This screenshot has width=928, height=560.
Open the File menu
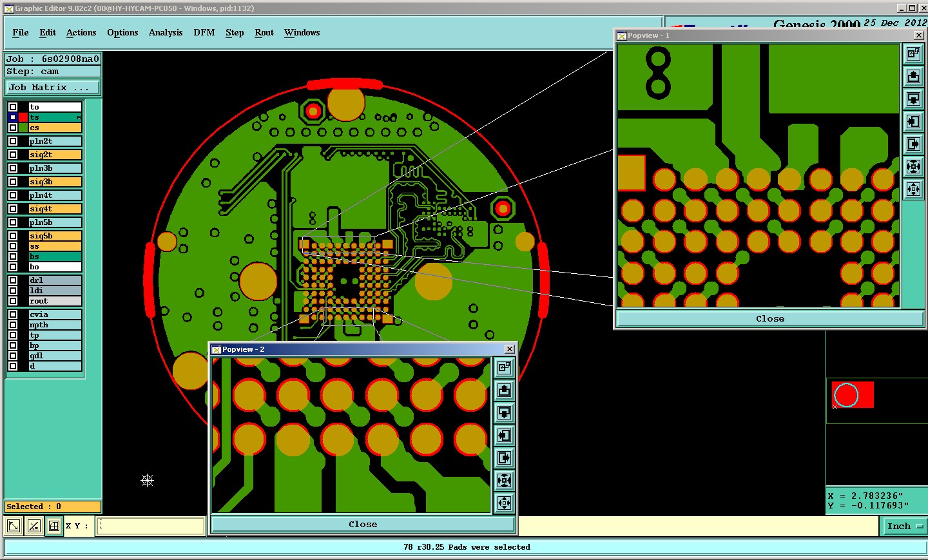point(21,32)
